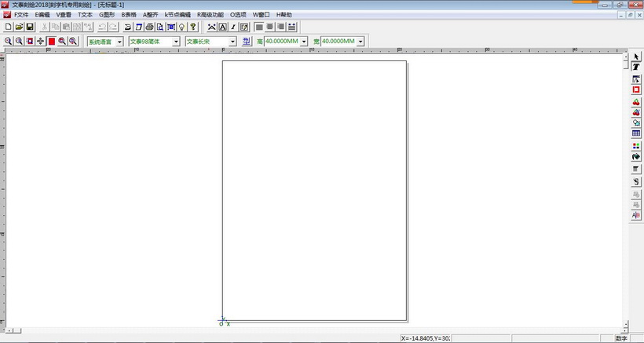This screenshot has width=644, height=343.
Task: Click the text lines icon in right toolbar
Action: [x=636, y=169]
